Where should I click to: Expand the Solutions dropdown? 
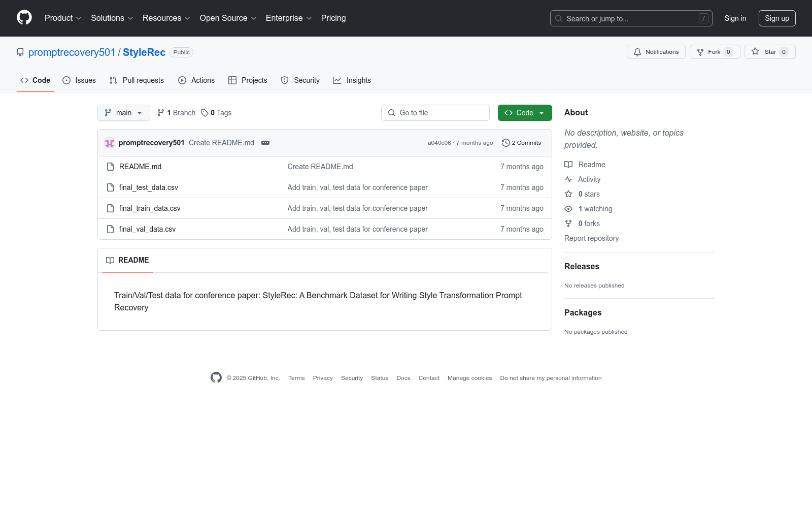click(x=112, y=18)
